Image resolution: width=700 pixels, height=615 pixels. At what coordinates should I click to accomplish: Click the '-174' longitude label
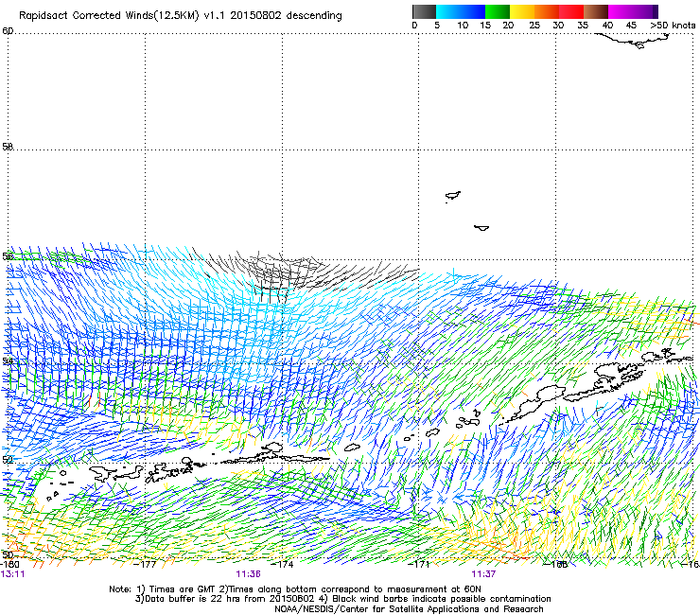(283, 565)
